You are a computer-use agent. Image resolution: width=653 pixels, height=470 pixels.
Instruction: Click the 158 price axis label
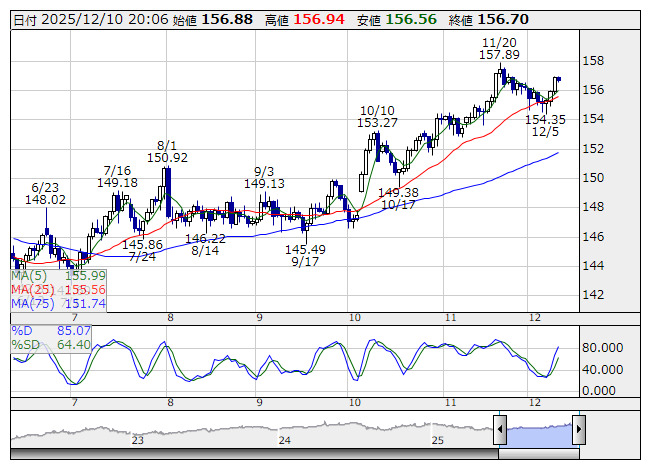point(593,61)
